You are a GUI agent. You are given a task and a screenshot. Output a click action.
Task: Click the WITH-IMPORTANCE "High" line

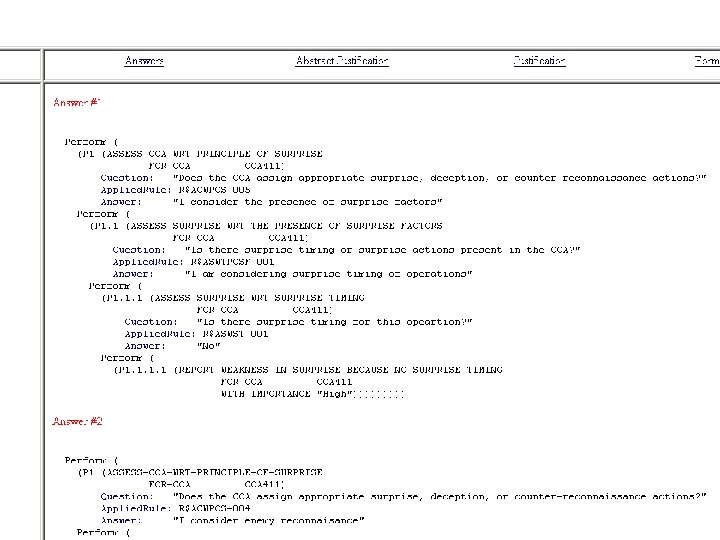point(313,394)
